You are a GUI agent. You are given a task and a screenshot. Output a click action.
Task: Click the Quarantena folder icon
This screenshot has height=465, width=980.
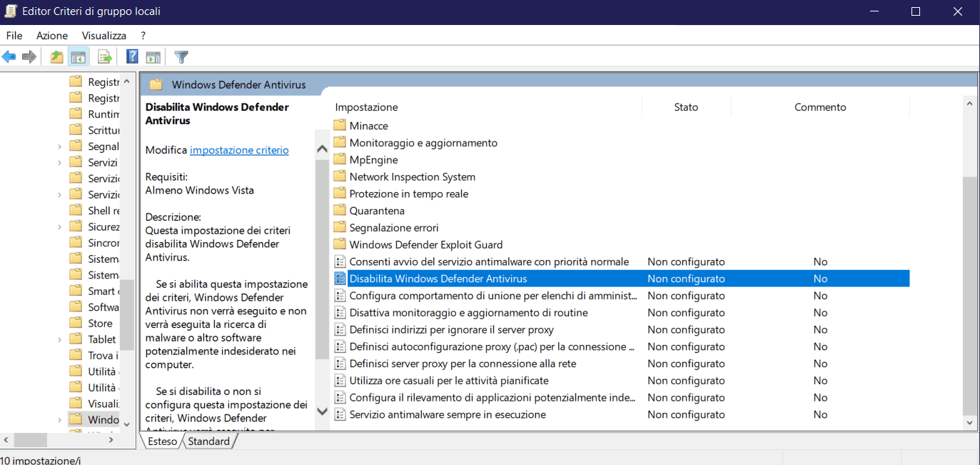click(340, 211)
